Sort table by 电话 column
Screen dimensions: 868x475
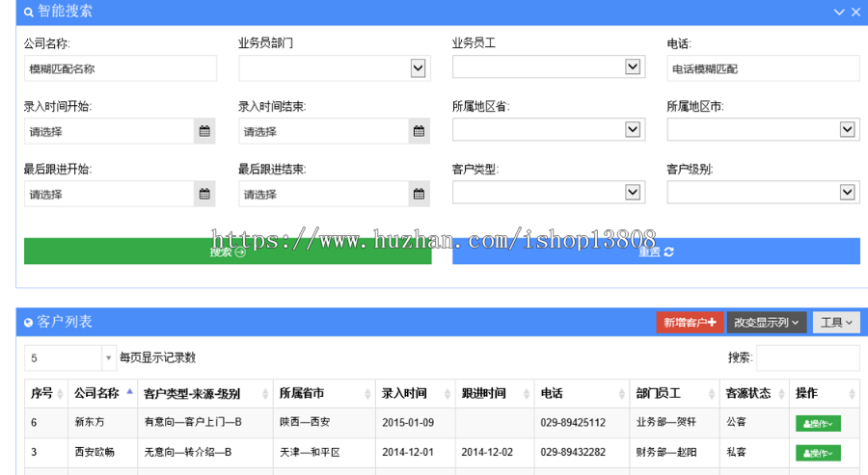[x=582, y=393]
